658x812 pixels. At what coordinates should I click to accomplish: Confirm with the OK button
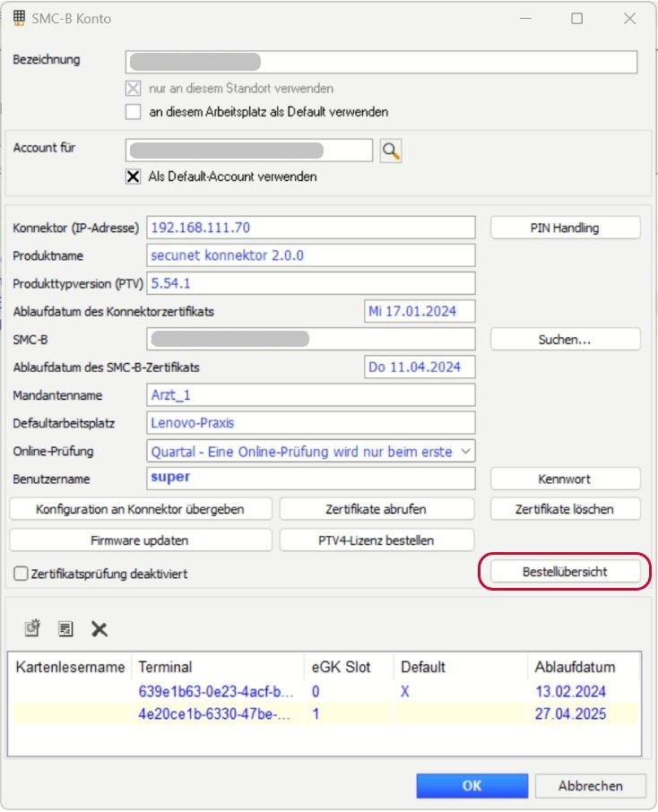click(x=472, y=786)
